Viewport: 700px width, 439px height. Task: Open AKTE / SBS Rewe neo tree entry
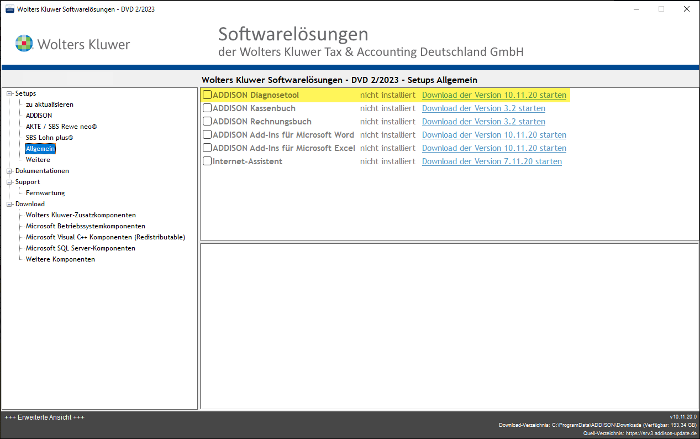tap(61, 126)
